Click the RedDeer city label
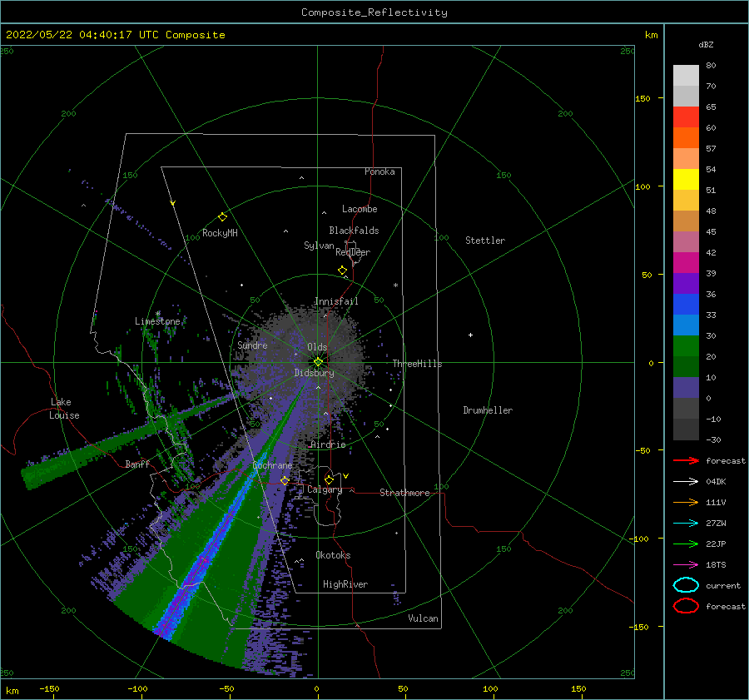The height and width of the screenshot is (700, 749). pos(353,252)
